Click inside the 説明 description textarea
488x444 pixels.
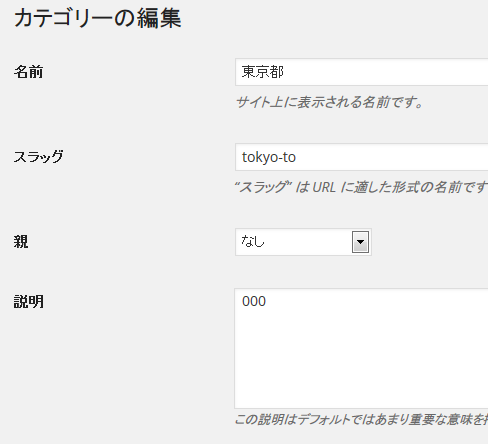point(362,349)
